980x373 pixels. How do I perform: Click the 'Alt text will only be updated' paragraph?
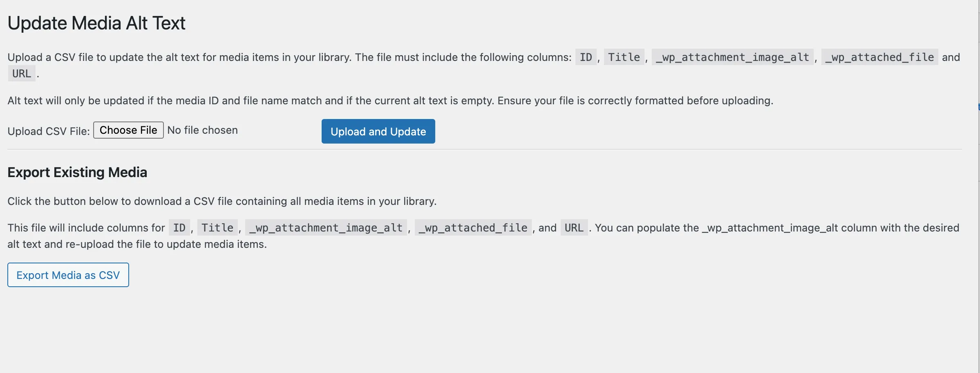pos(390,101)
